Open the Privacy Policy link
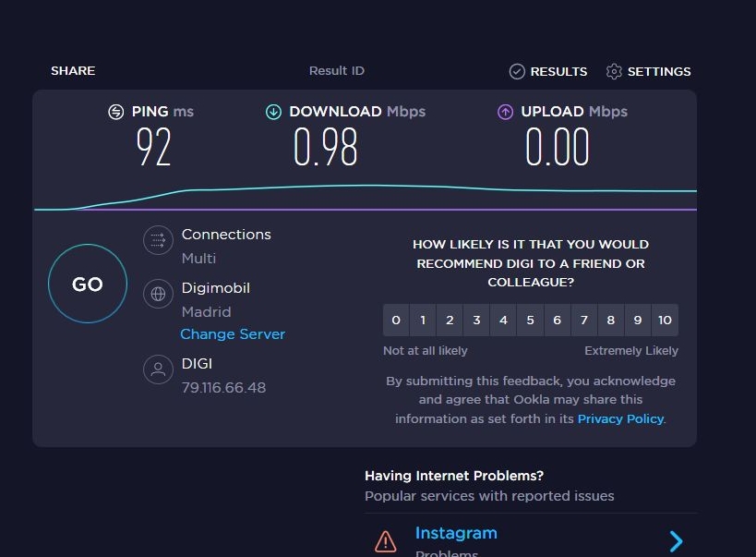 [620, 419]
